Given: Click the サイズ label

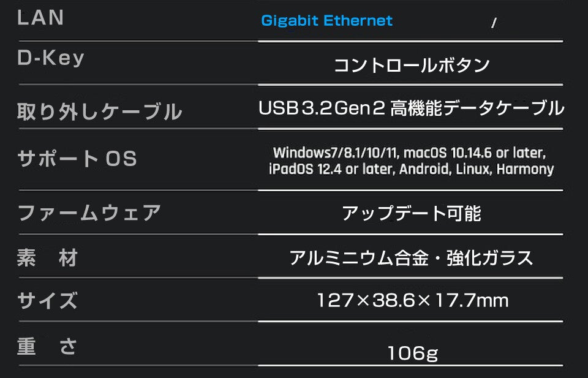Looking at the screenshot, I should point(47,301).
